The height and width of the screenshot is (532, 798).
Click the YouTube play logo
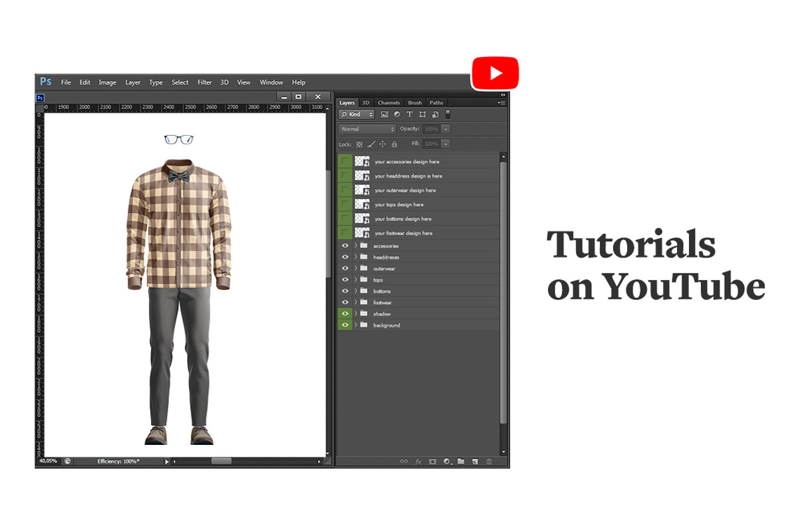click(495, 73)
